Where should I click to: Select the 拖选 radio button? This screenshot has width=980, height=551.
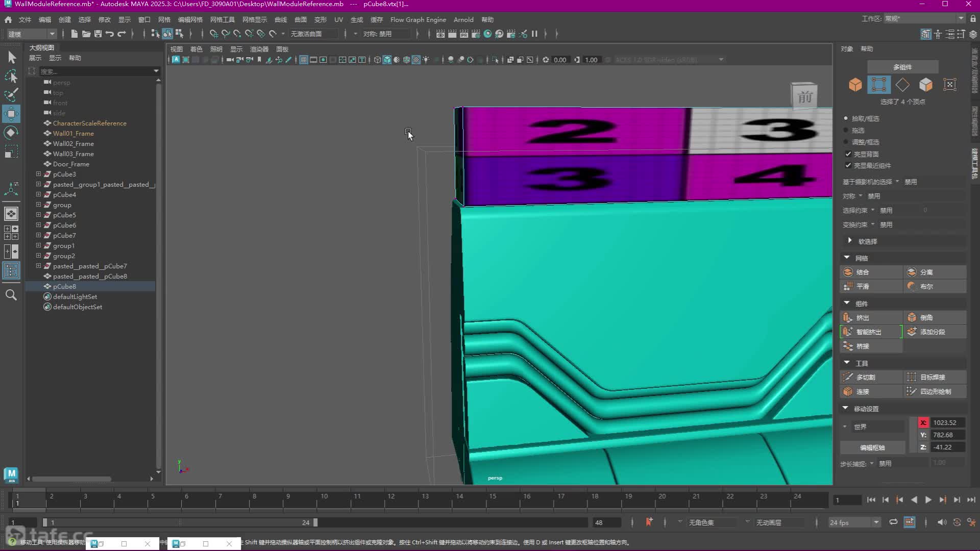tap(846, 130)
